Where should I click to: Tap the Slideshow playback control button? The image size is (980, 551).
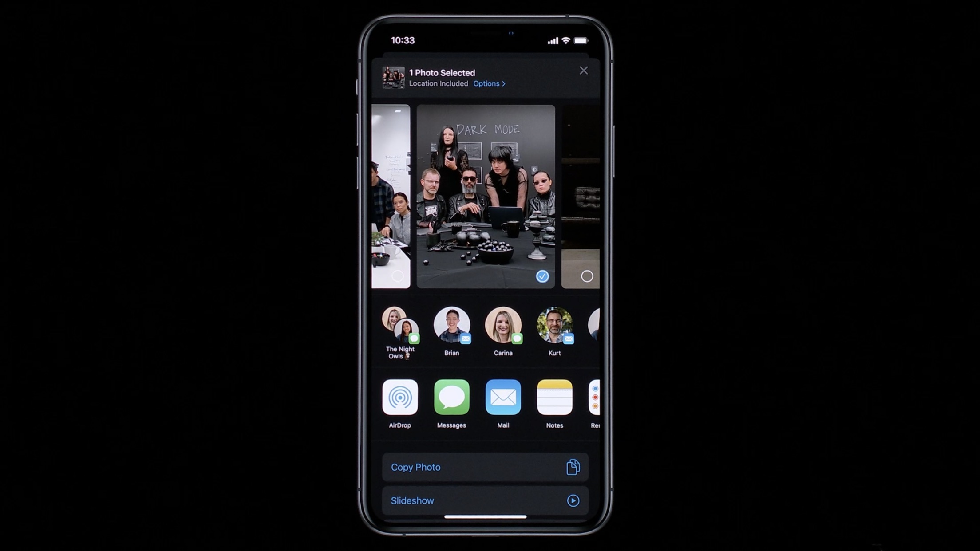(x=572, y=500)
